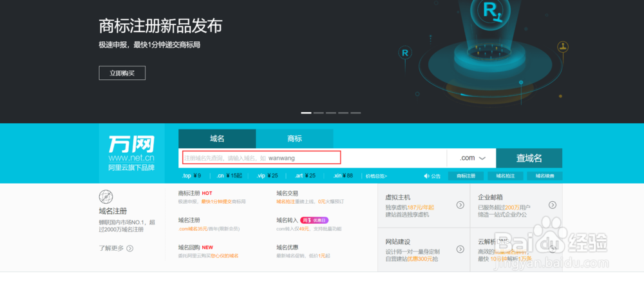The width and height of the screenshot is (644, 285).
Task: Switch to the 域名 tab
Action: [217, 139]
